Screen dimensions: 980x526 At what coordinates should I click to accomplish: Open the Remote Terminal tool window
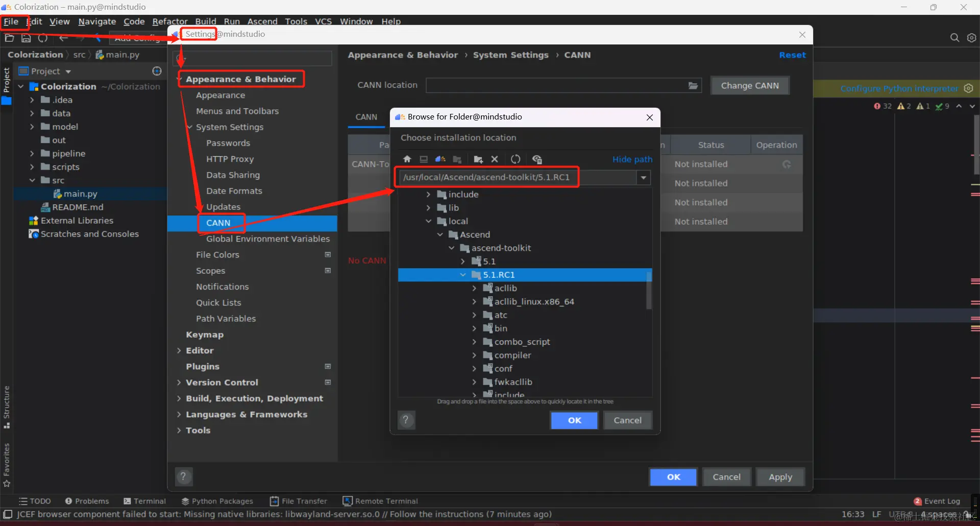click(380, 501)
